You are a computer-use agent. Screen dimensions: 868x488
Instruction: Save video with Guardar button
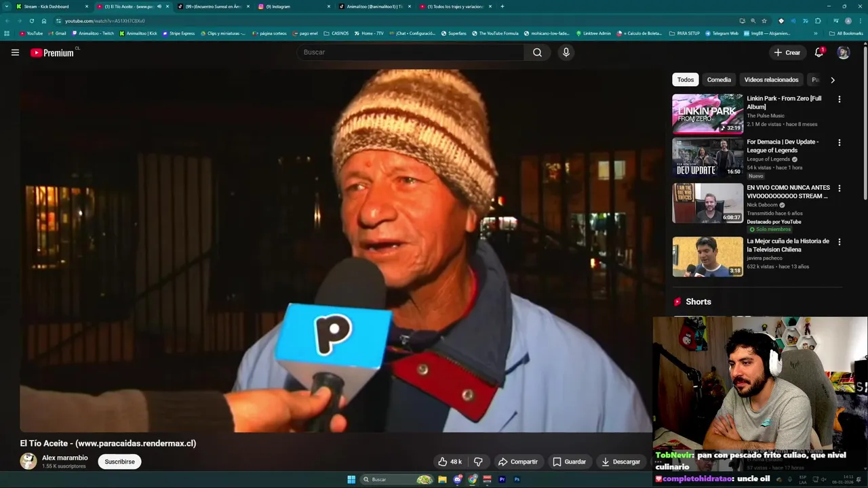[x=569, y=462]
